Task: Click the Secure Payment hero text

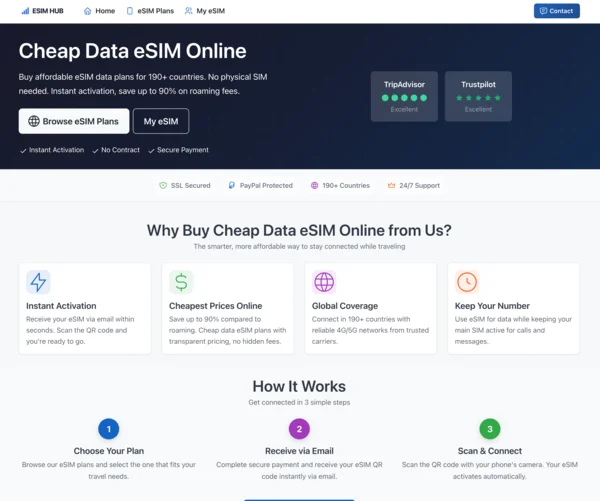Action: point(183,150)
